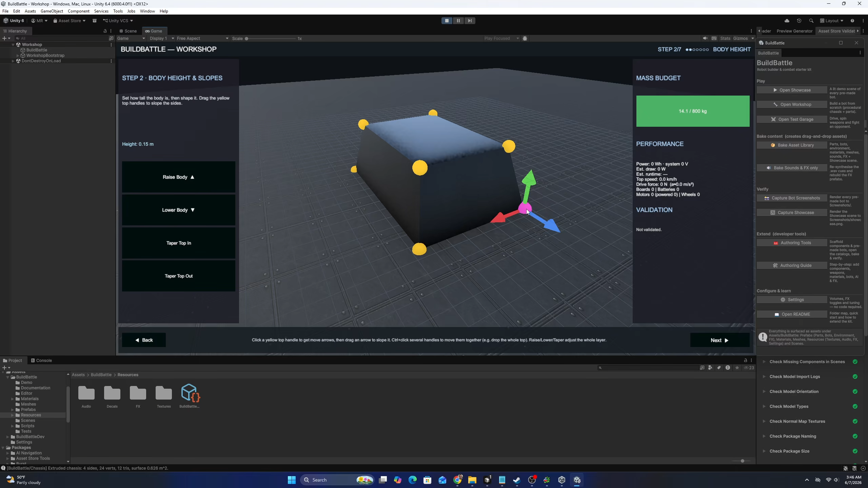
Task: Switch to the Console tab
Action: click(x=41, y=360)
